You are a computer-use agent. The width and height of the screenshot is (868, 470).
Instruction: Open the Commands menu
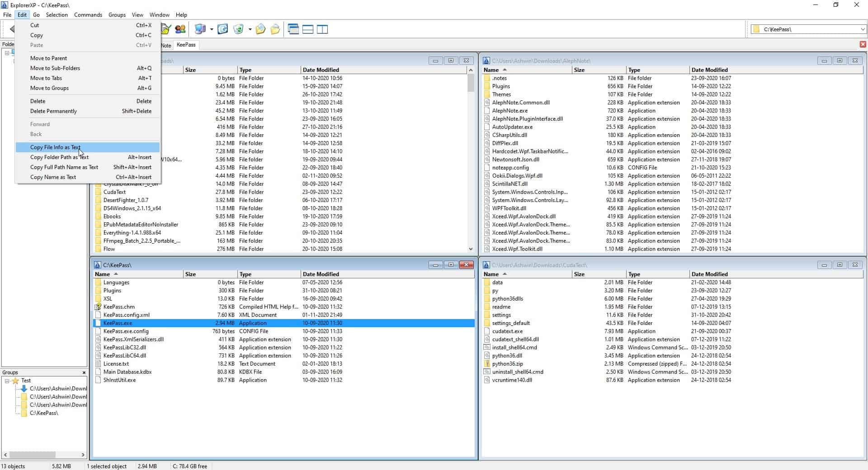coord(88,15)
